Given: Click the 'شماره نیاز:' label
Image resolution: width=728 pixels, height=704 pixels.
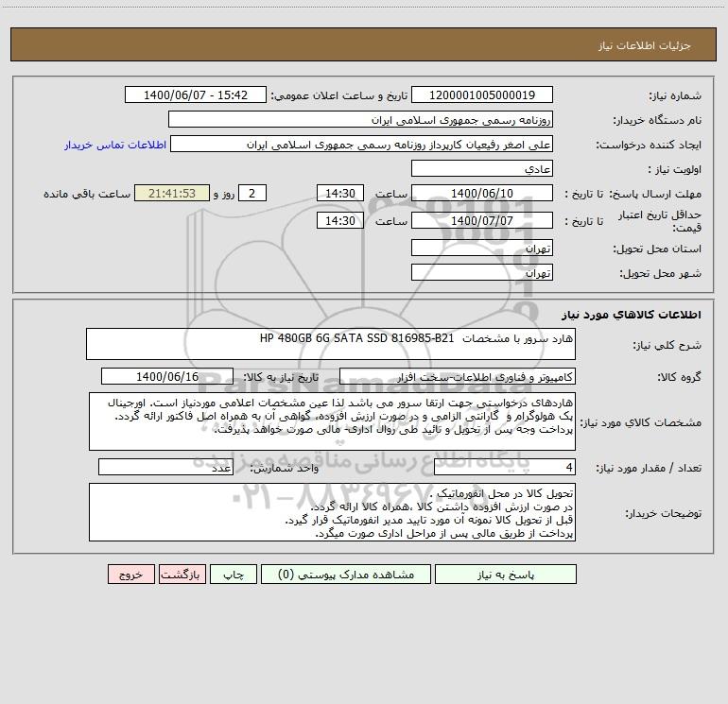Looking at the screenshot, I should tap(675, 96).
